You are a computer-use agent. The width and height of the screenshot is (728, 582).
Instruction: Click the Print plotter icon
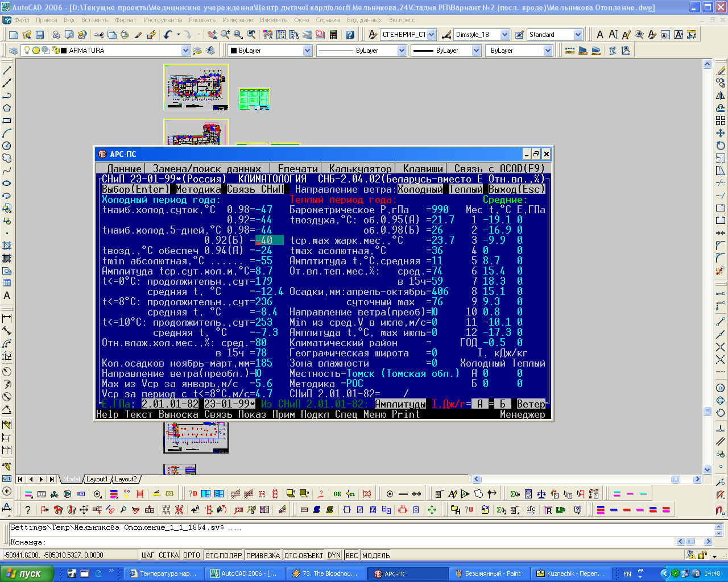coord(56,35)
